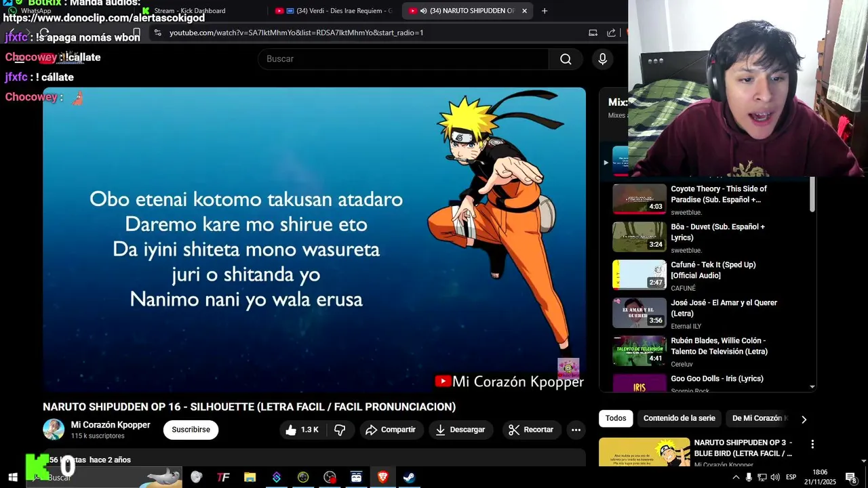Play Cafuné - Tek It (Sped Up)
The height and width of the screenshot is (488, 868).
(x=713, y=270)
